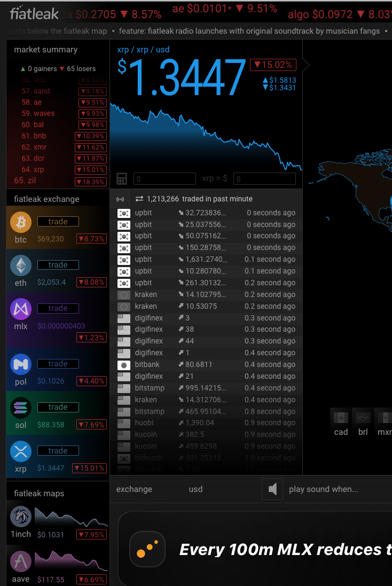Click the trade button for btc
This screenshot has width=392, height=586.
(x=58, y=222)
